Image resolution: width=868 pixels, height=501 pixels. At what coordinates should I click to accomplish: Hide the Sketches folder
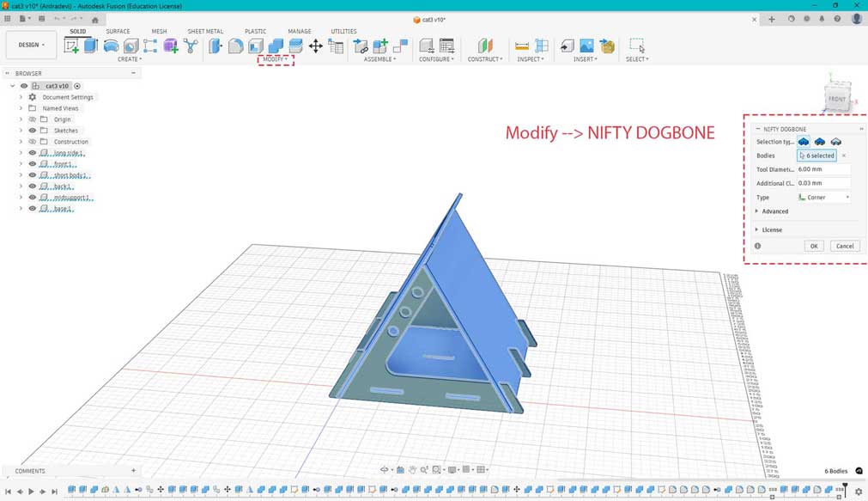(32, 131)
